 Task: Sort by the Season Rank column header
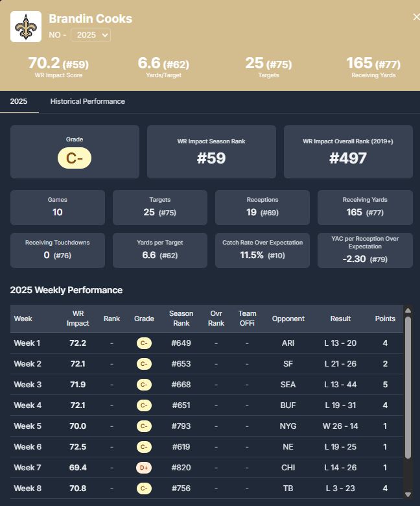181,319
